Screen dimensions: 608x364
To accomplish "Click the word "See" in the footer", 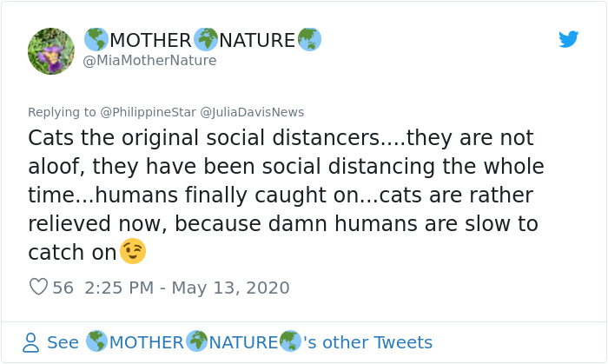I will (x=63, y=342).
